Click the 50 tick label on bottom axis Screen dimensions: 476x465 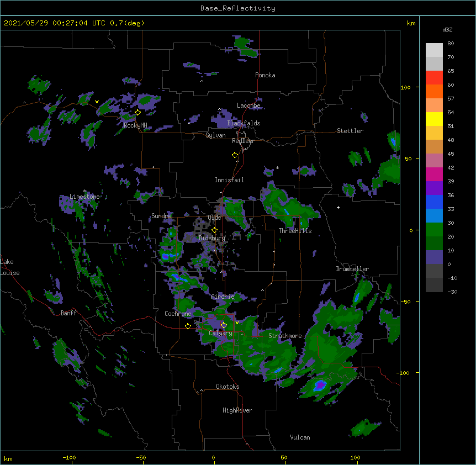click(284, 457)
